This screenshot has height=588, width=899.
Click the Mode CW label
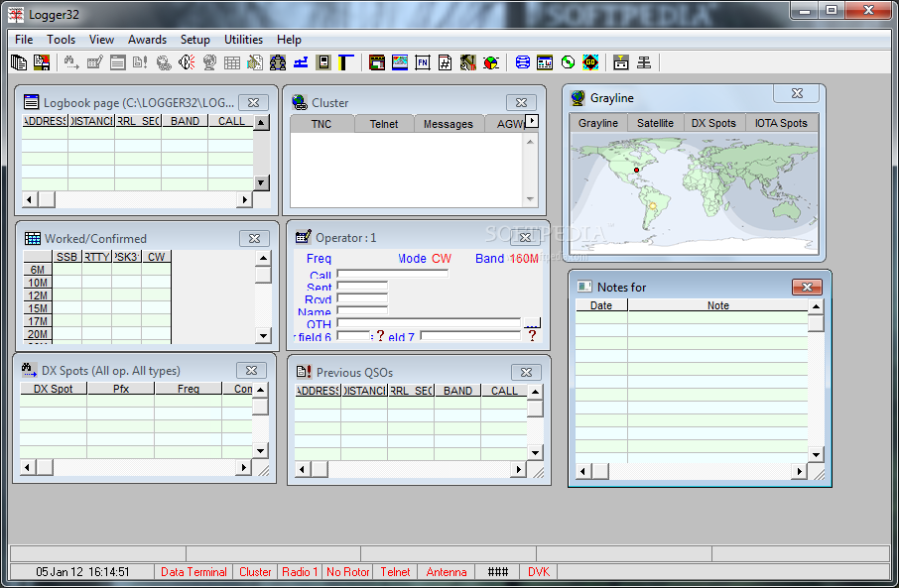(425, 259)
